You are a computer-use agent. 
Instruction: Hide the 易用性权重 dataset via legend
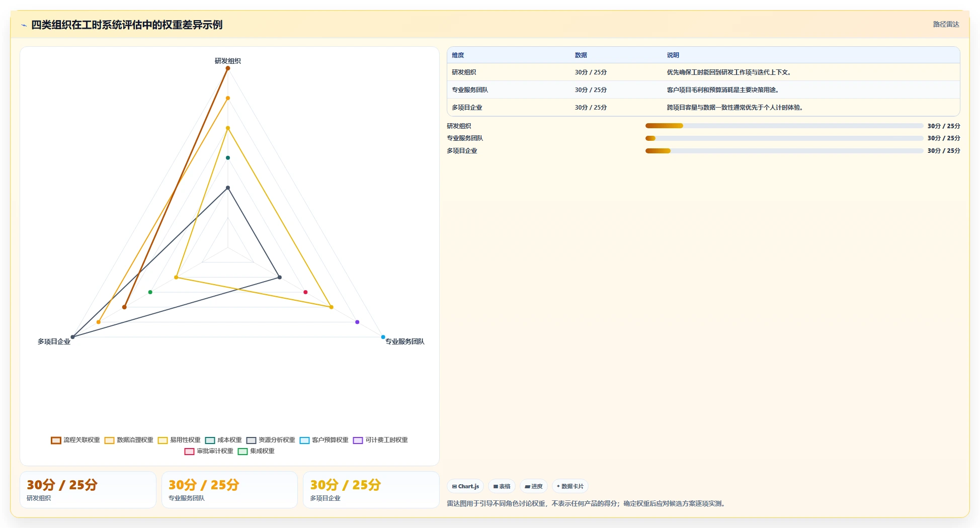click(179, 440)
